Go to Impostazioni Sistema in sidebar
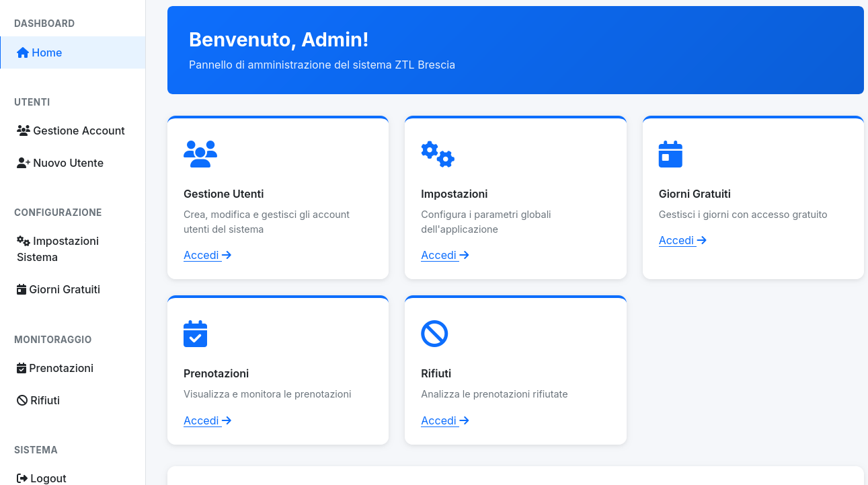868x485 pixels. tap(73, 249)
